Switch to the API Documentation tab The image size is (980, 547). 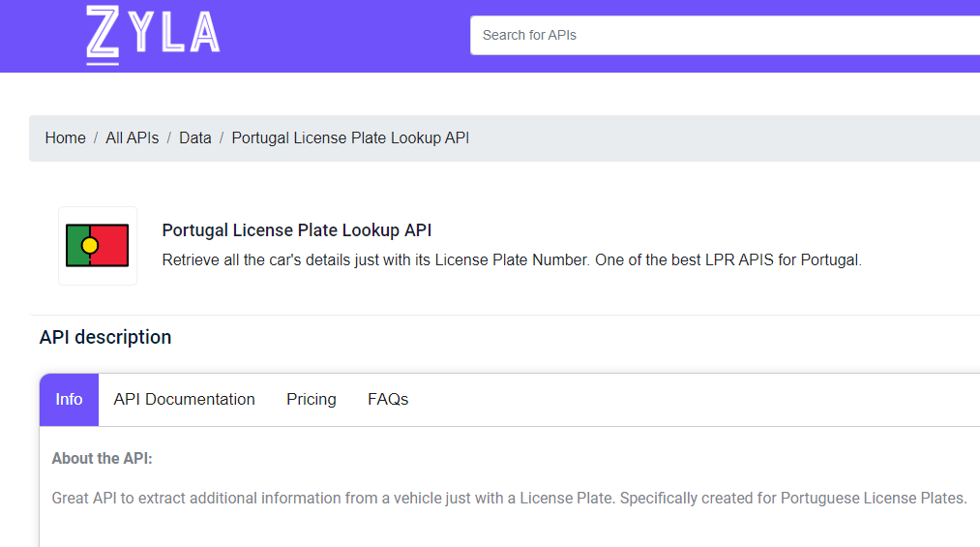click(x=185, y=400)
